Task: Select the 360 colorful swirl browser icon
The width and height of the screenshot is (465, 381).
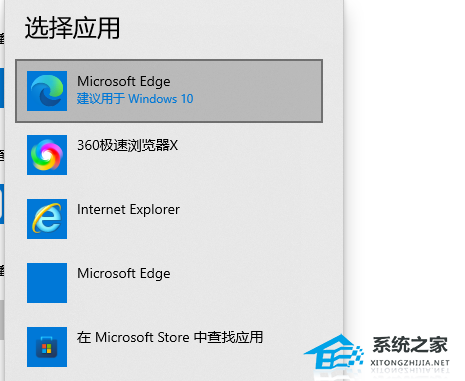Action: pyautogui.click(x=47, y=155)
